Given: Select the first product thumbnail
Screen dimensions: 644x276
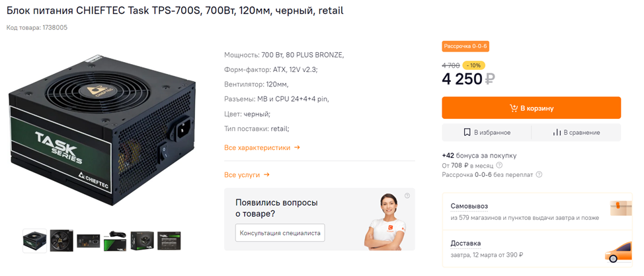Looking at the screenshot, I should click(x=34, y=241).
